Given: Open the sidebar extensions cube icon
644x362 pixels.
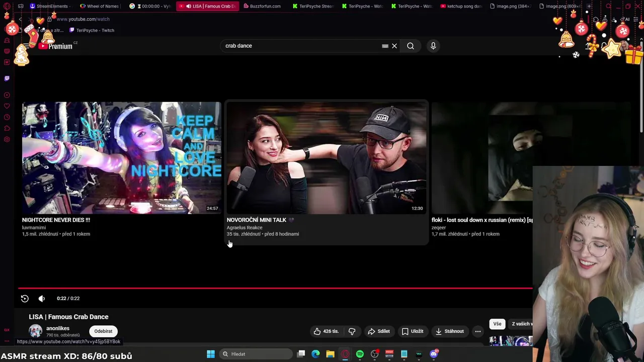Looking at the screenshot, I should coord(7,128).
